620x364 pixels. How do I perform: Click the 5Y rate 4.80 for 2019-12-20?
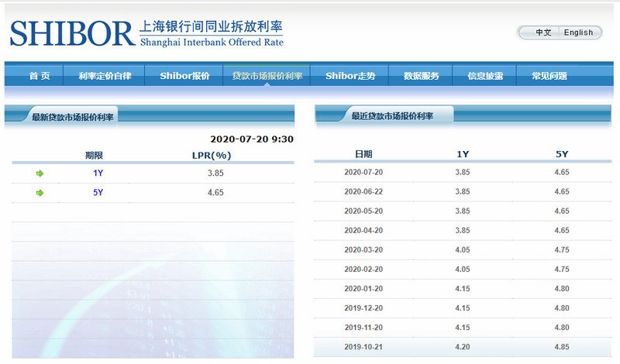point(562,308)
